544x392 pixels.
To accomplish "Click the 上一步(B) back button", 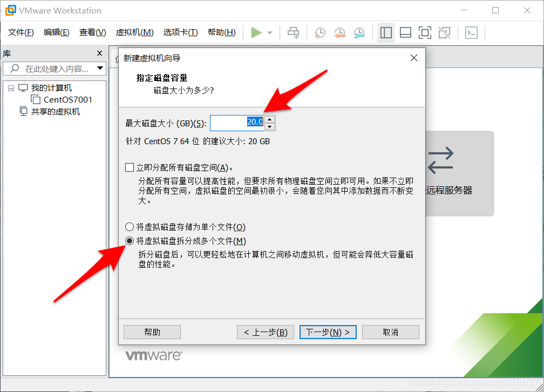I will pyautogui.click(x=266, y=332).
